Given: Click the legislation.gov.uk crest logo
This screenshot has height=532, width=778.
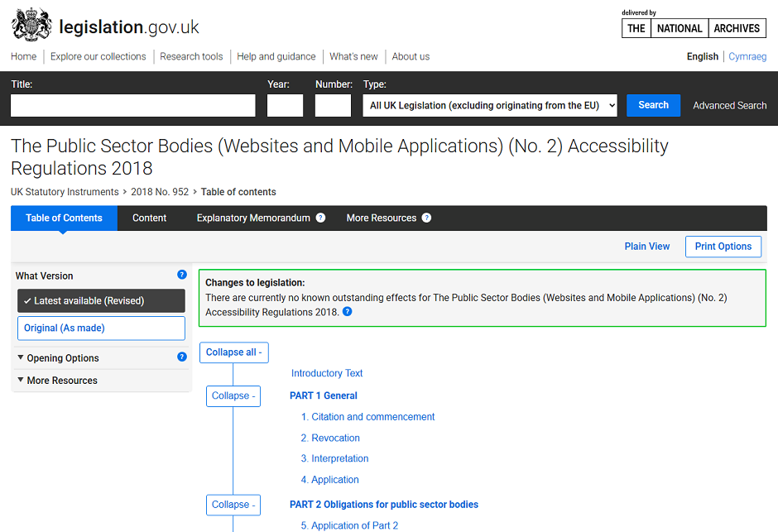Looking at the screenshot, I should (31, 25).
